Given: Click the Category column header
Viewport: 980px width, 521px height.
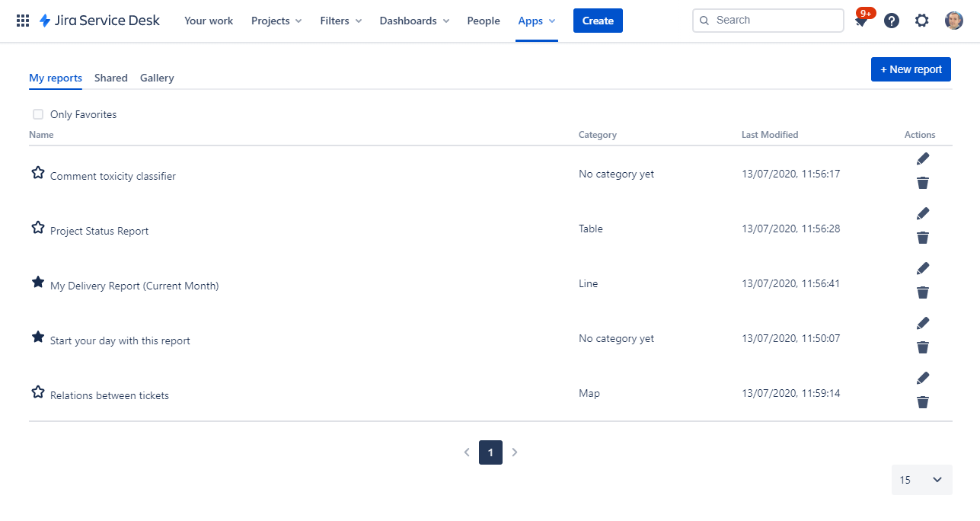Looking at the screenshot, I should tap(598, 135).
